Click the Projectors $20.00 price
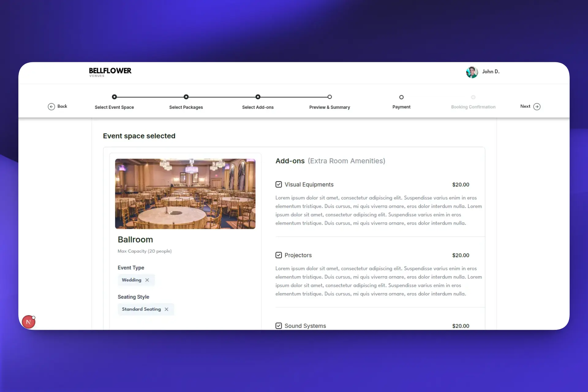The image size is (588, 392). 461,255
